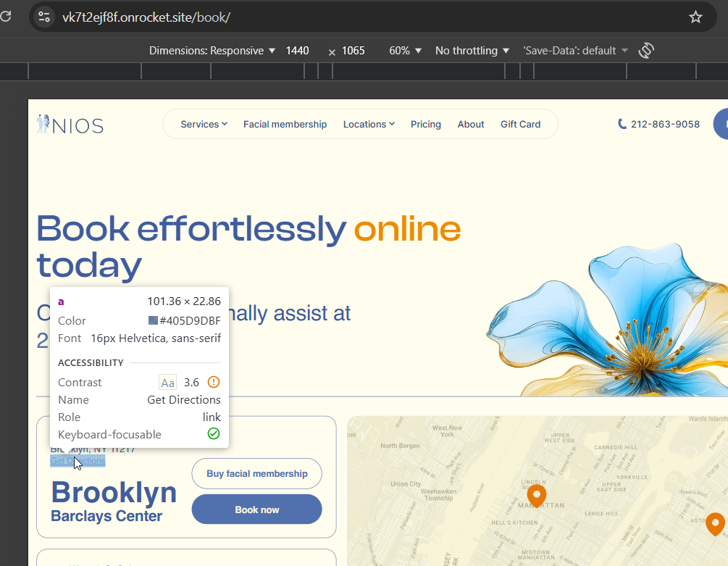Open the Dimensions: Responsive dropdown
This screenshot has height=566, width=728.
(212, 51)
